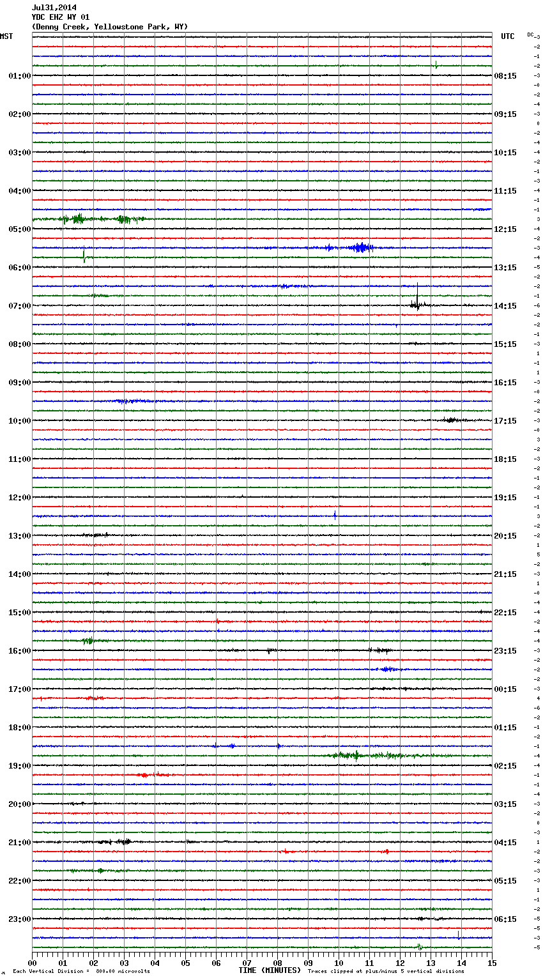Click the large black spike on the 07:00 trace

(x=417, y=297)
